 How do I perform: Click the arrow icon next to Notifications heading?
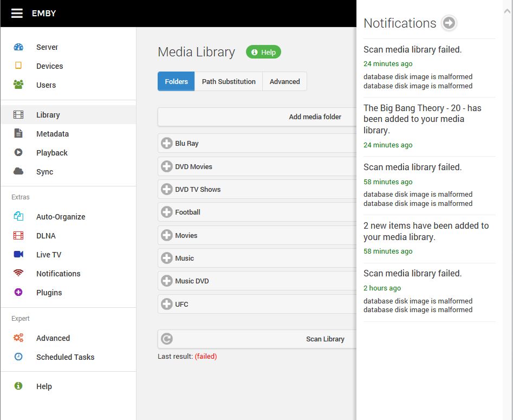click(x=449, y=23)
